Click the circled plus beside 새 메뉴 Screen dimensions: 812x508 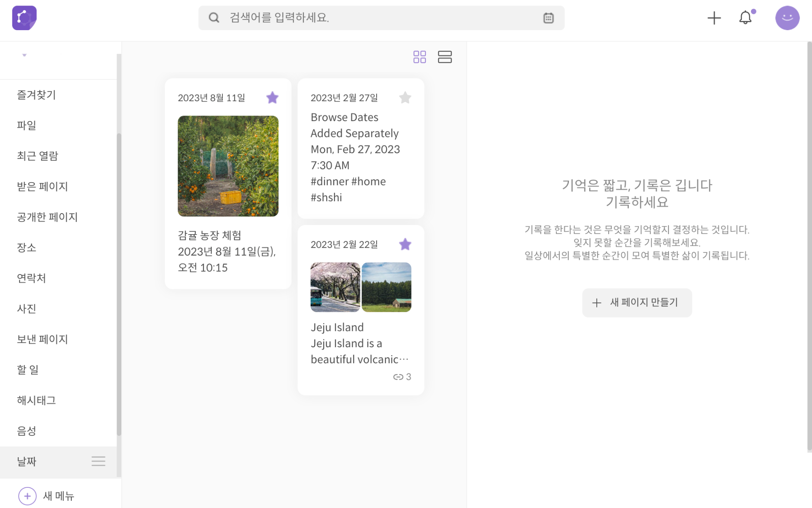tap(27, 496)
